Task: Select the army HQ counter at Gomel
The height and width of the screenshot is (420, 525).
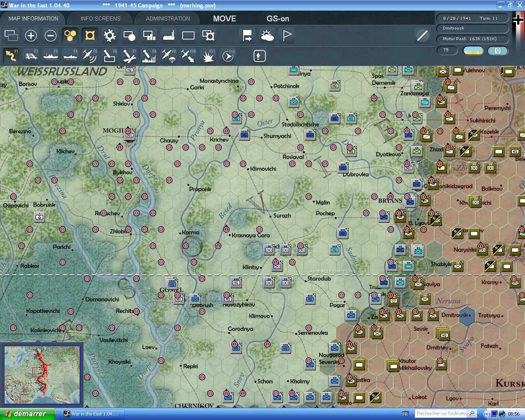Action: [x=172, y=283]
